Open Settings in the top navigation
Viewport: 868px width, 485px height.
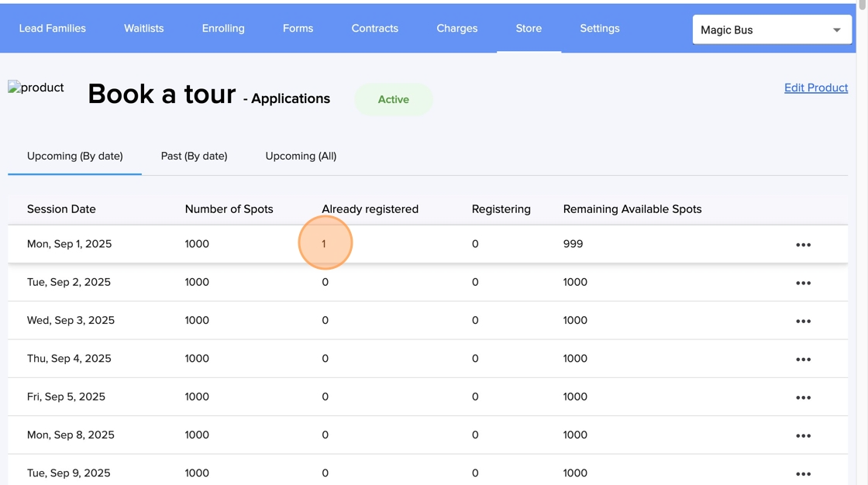pos(600,28)
